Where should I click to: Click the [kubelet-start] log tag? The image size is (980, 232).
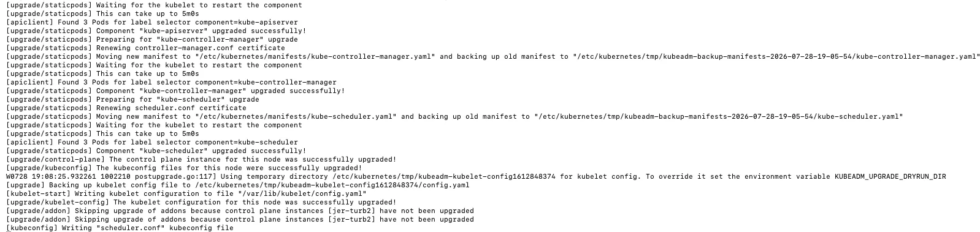click(36, 193)
